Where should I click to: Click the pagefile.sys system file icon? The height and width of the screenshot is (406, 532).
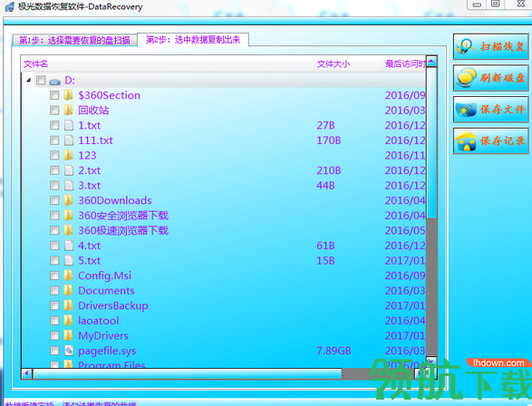coord(69,351)
